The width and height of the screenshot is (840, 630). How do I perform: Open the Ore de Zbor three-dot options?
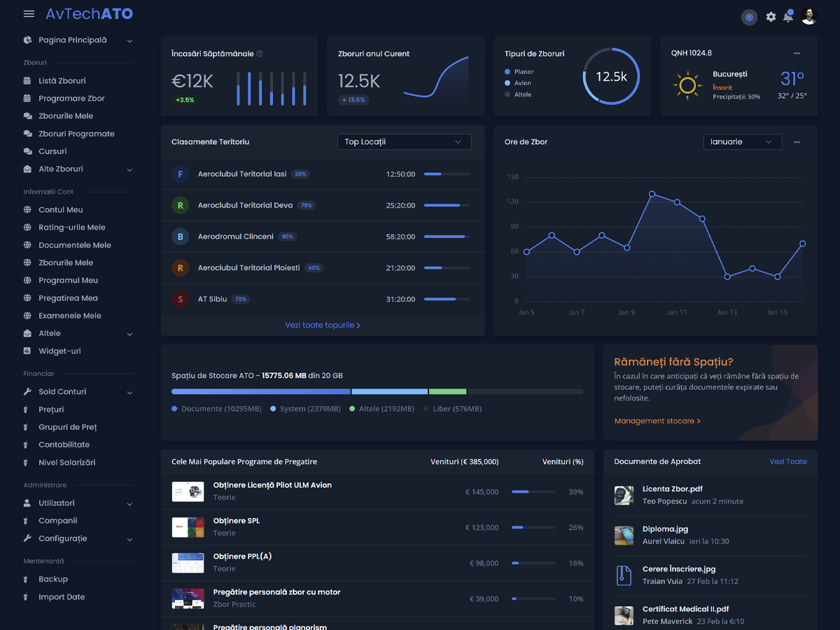pos(797,142)
